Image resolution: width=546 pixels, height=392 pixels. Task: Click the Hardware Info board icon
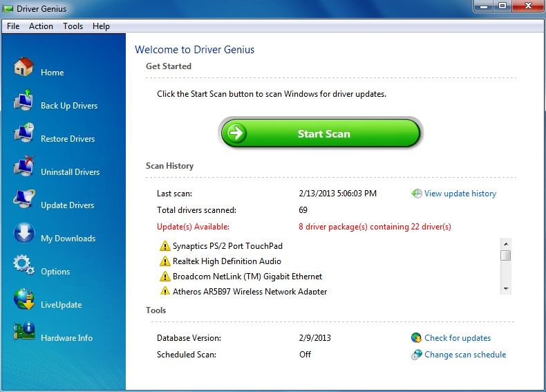(x=23, y=331)
